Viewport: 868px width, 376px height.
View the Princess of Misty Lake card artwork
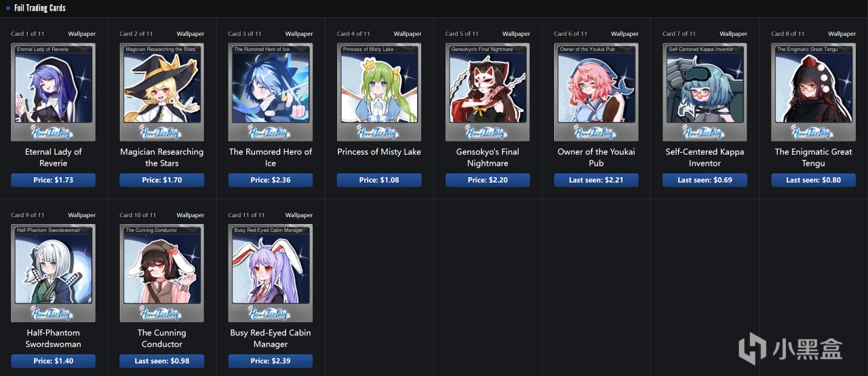[379, 92]
